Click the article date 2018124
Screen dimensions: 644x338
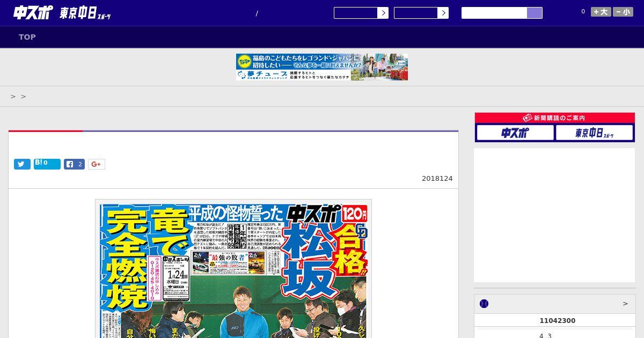[x=437, y=179]
